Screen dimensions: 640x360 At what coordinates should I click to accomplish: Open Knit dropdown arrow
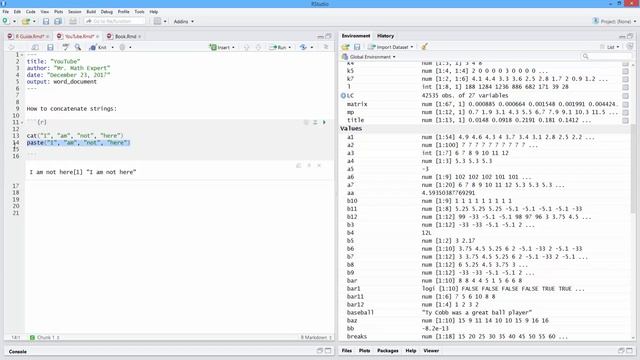[113, 47]
